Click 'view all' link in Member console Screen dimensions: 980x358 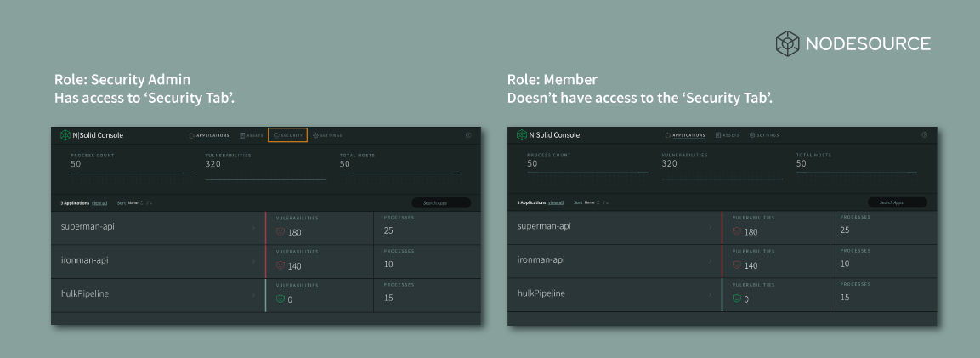click(556, 203)
